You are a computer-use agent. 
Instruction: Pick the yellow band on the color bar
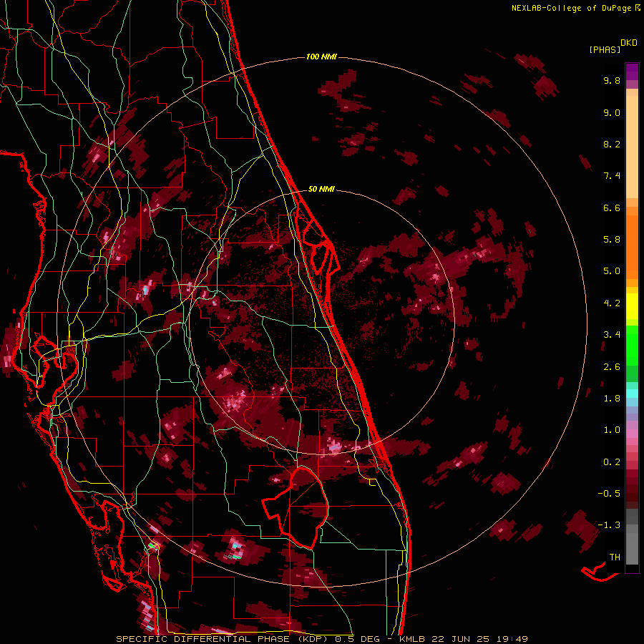[x=632, y=306]
